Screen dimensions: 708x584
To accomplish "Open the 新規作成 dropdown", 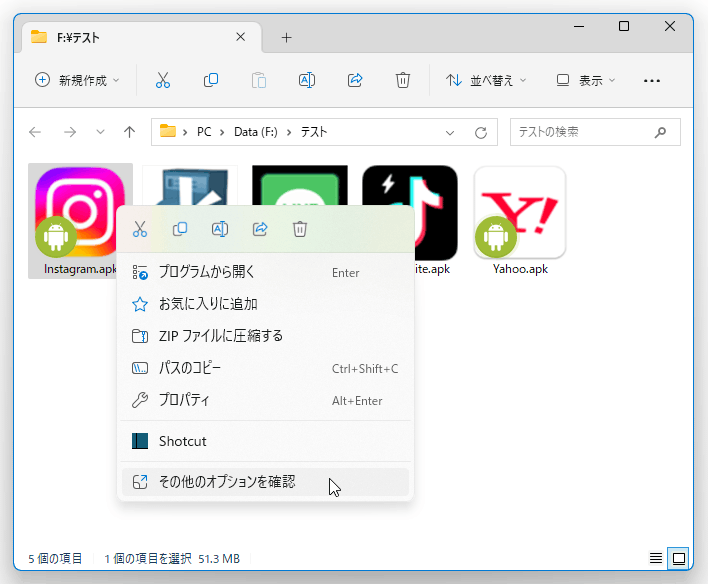I will 77,80.
